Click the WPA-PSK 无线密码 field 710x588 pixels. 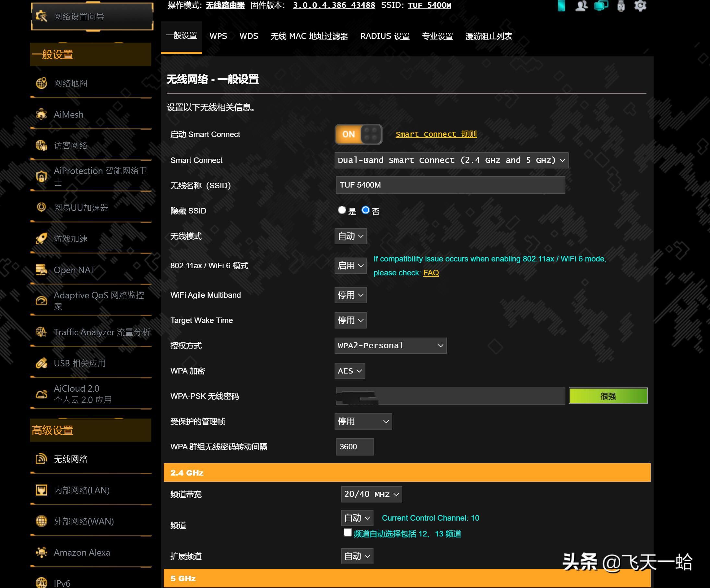450,396
